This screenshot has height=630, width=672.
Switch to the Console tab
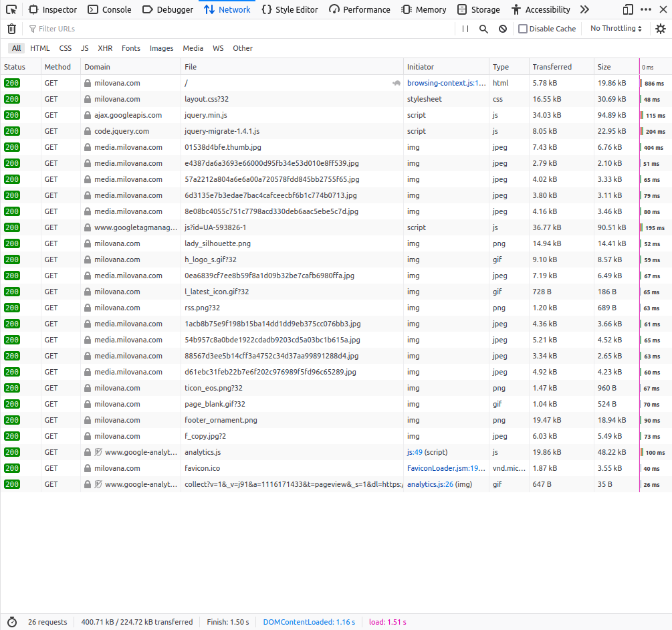point(109,9)
